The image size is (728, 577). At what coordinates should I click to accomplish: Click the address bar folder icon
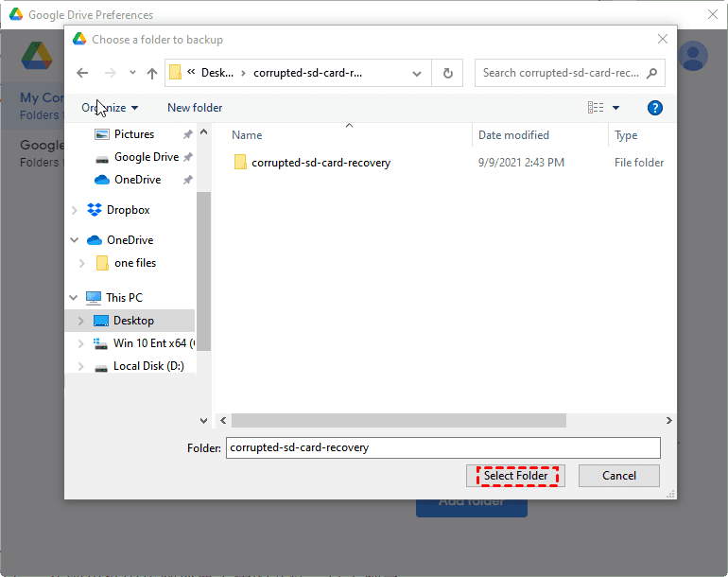pos(175,73)
